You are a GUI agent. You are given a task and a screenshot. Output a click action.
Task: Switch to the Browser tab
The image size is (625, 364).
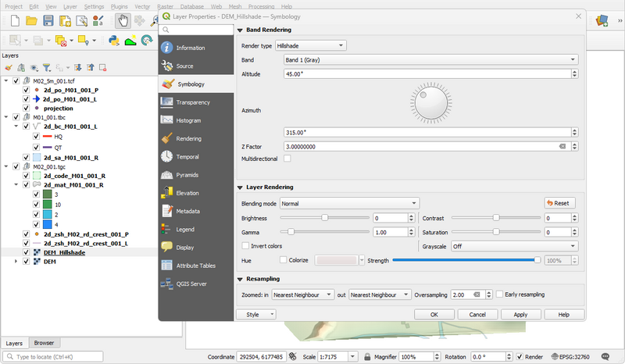tap(44, 343)
